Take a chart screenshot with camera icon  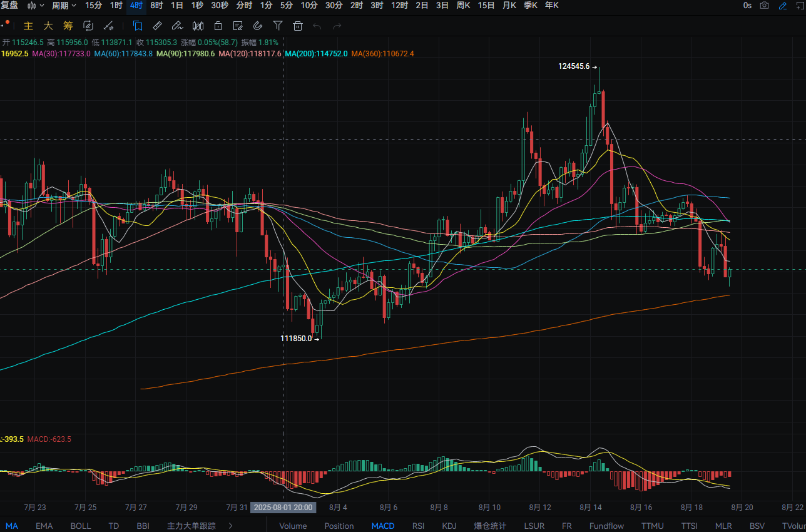coord(764,6)
